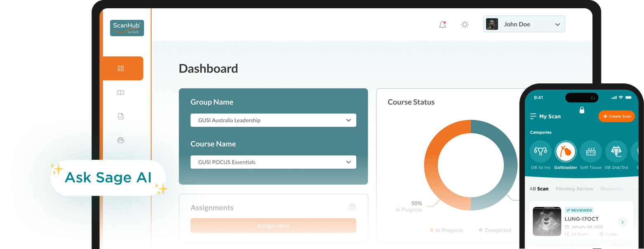The height and width of the screenshot is (249, 644).
Task: Open the My Scan hamburger menu
Action: (533, 116)
